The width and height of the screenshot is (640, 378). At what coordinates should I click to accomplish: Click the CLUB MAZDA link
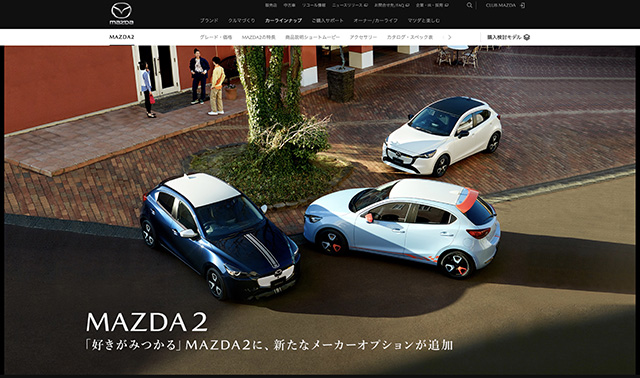coord(501,5)
